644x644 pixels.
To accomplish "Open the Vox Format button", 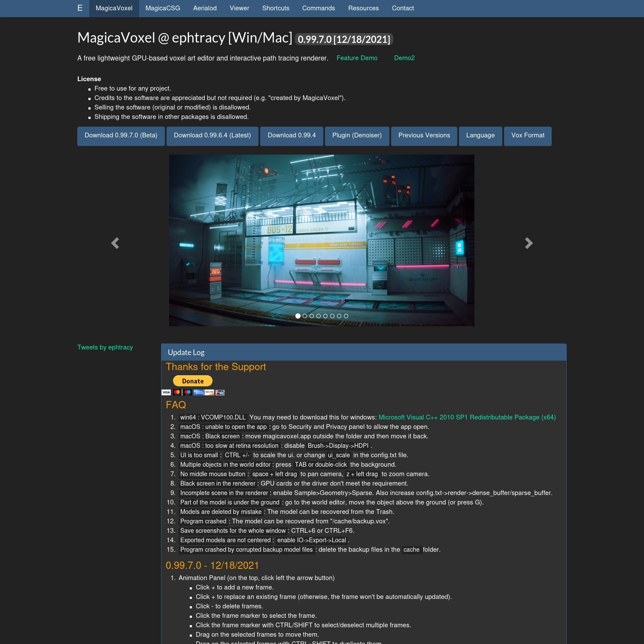I will [528, 136].
